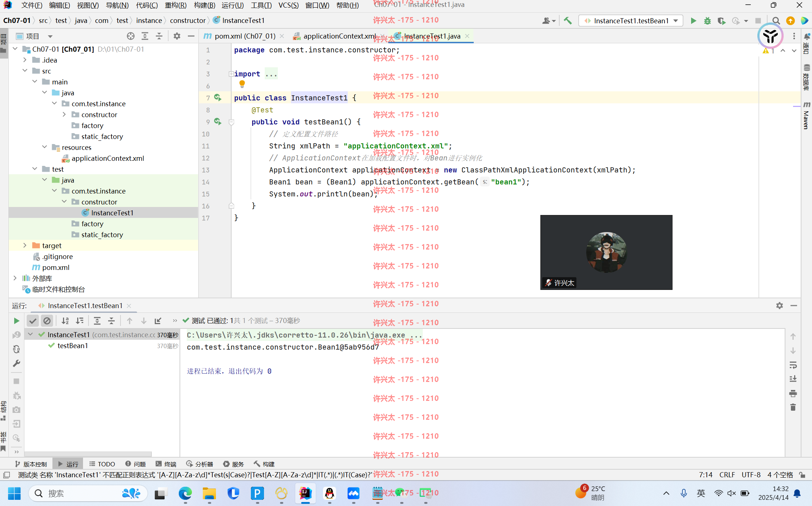The height and width of the screenshot is (506, 812).
Task: Toggle read-only lock in status bar
Action: [802, 475]
